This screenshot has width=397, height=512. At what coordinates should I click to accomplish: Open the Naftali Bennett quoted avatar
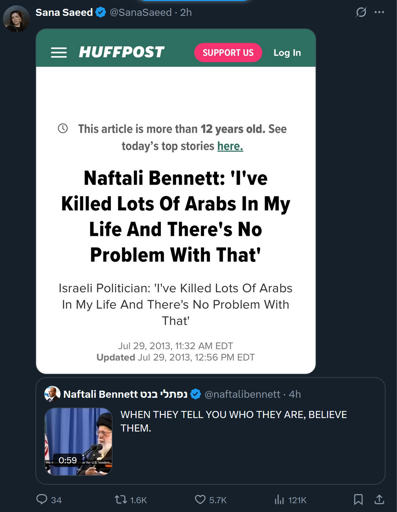tap(52, 394)
